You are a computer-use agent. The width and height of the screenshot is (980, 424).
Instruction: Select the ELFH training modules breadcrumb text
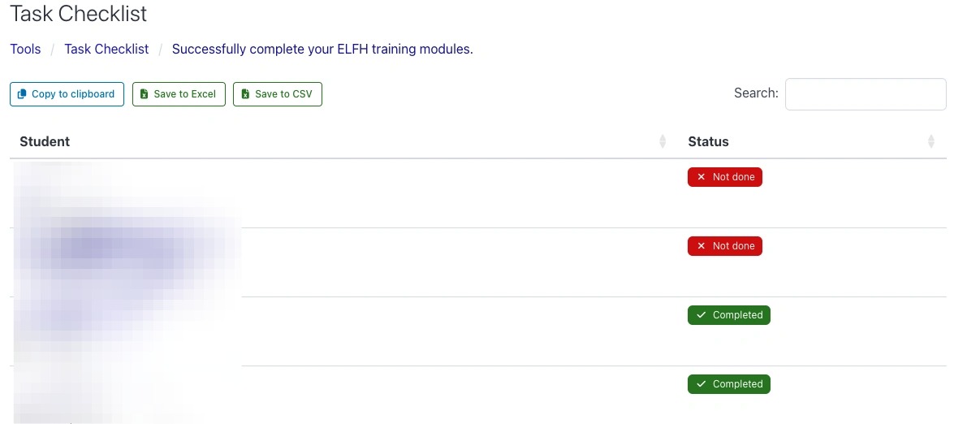(322, 49)
